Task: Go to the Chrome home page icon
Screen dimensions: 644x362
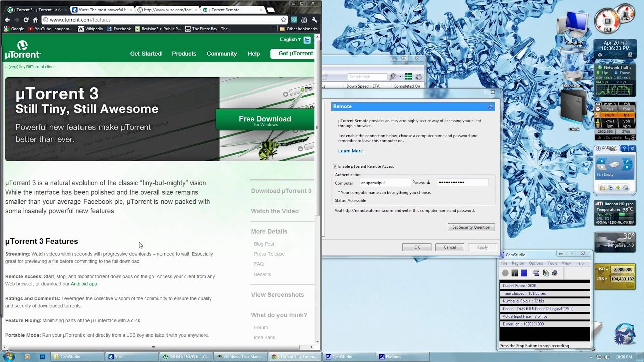Action: click(x=35, y=20)
